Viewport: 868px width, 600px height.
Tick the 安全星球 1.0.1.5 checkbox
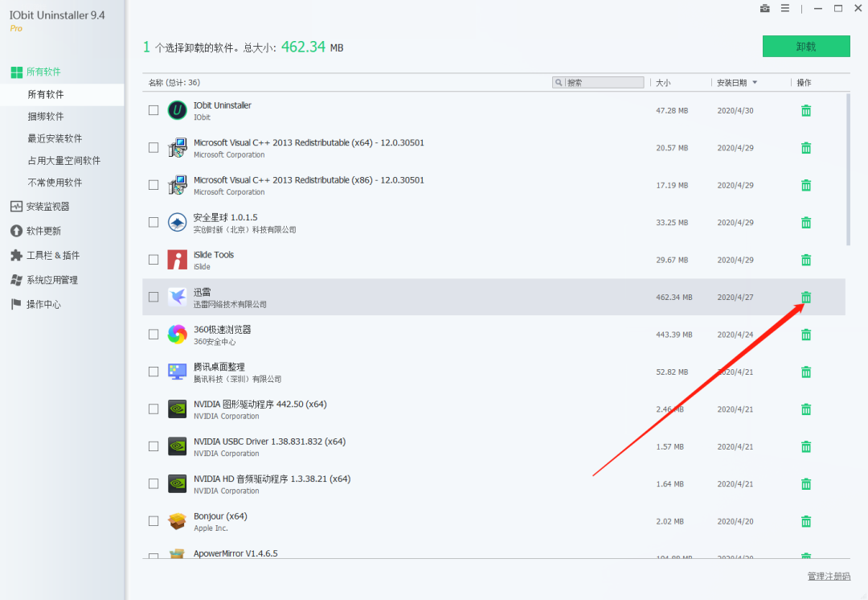[154, 222]
